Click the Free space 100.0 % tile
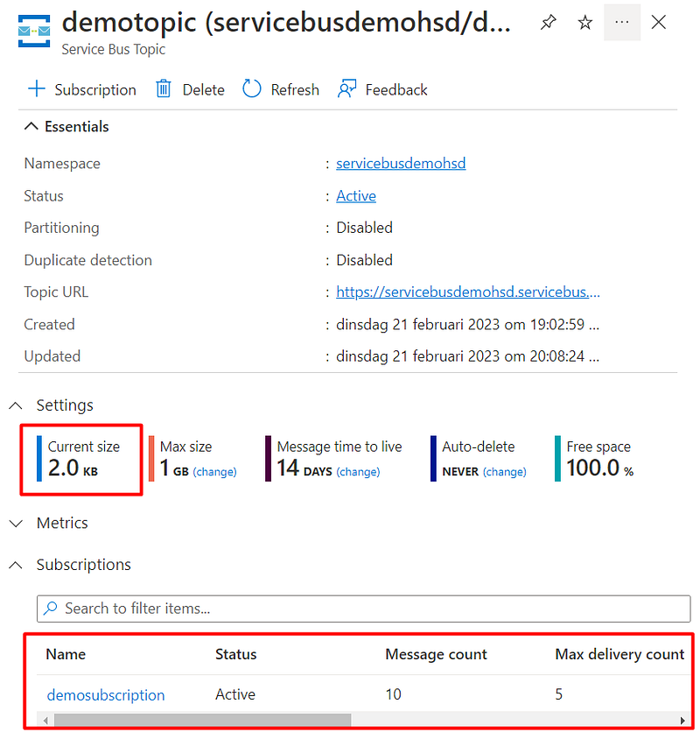 (595, 459)
